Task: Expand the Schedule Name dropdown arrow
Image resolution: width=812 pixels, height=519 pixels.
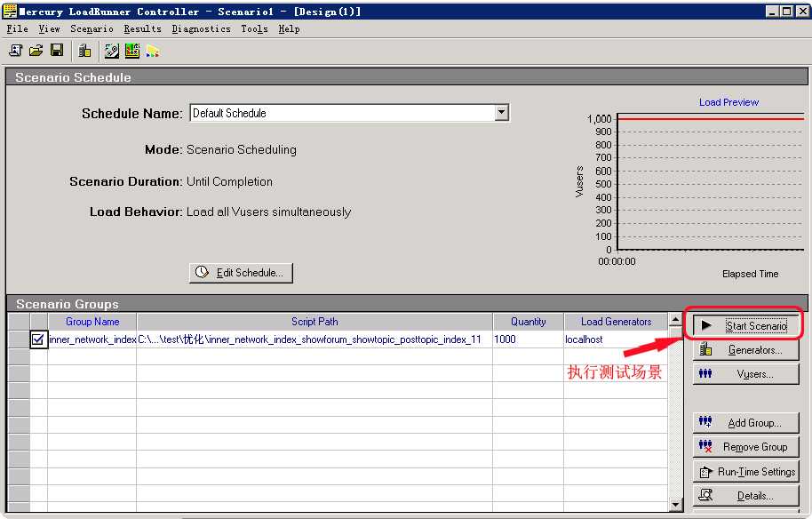Action: (501, 112)
